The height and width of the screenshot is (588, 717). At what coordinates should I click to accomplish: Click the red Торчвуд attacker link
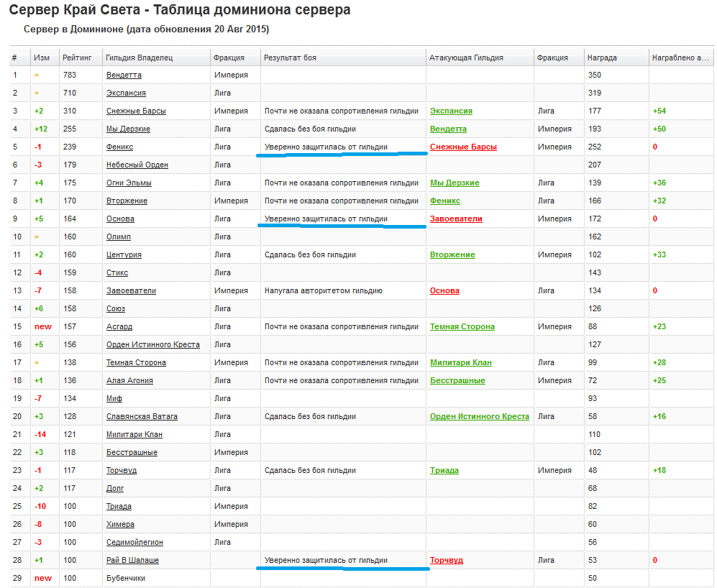pos(447,561)
